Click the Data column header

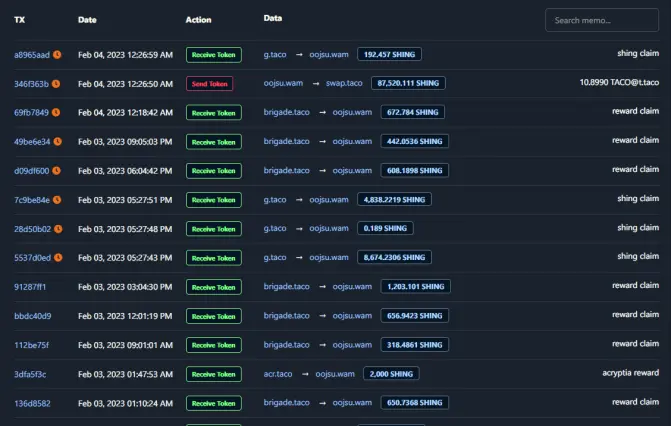pyautogui.click(x=273, y=18)
